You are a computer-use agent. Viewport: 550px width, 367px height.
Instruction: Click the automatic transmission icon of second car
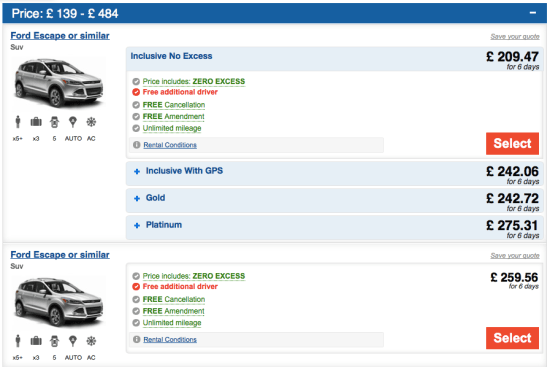[x=73, y=341]
